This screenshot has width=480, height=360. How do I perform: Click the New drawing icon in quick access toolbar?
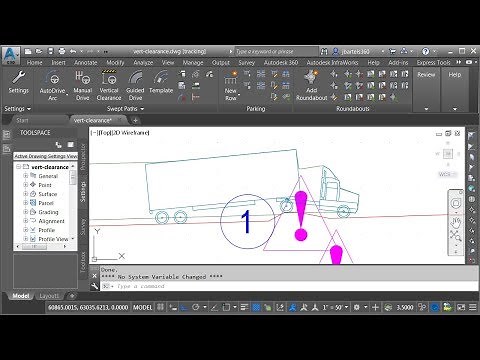tap(28, 51)
